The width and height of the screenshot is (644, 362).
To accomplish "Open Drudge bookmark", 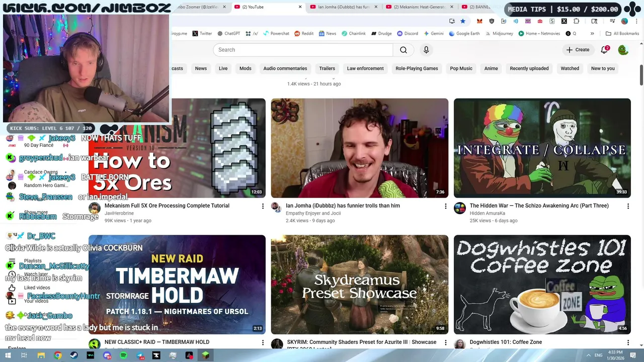I will (381, 34).
